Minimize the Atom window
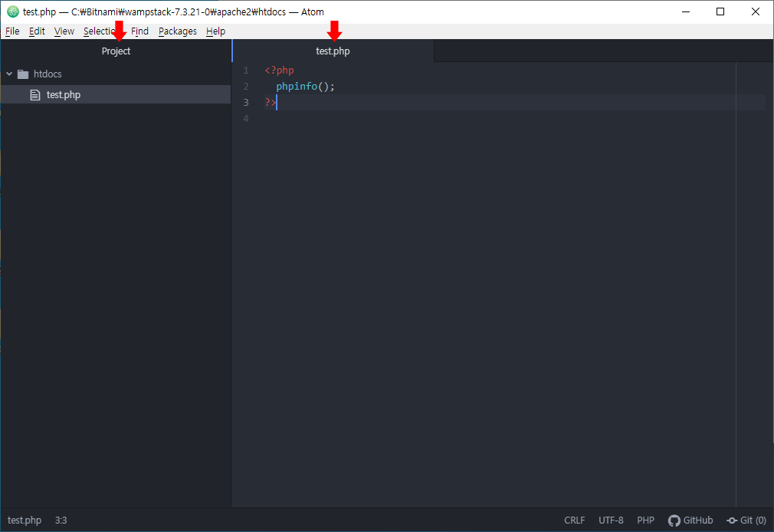The image size is (774, 532). coord(686,11)
